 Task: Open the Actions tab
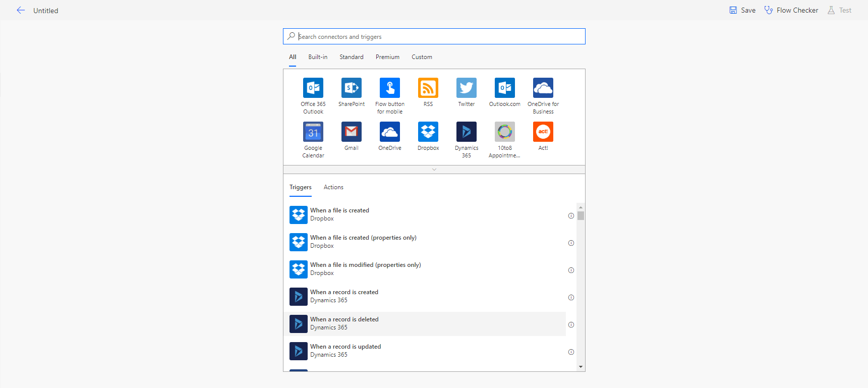pos(333,187)
